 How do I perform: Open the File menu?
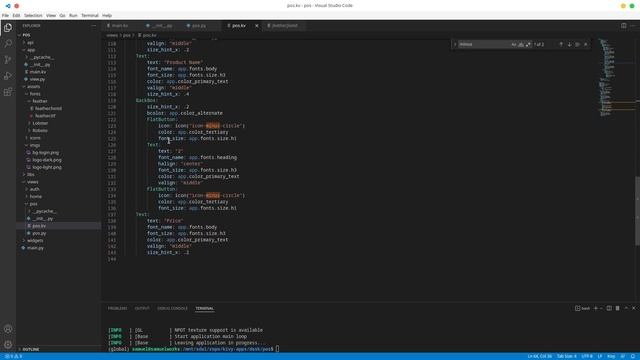pyautogui.click(x=5, y=16)
